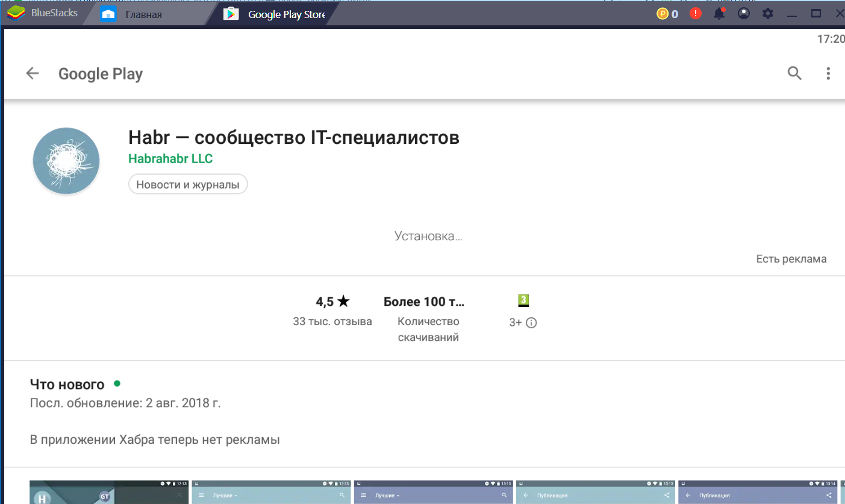The height and width of the screenshot is (504, 845).
Task: Click the Главная tab home icon
Action: (109, 14)
